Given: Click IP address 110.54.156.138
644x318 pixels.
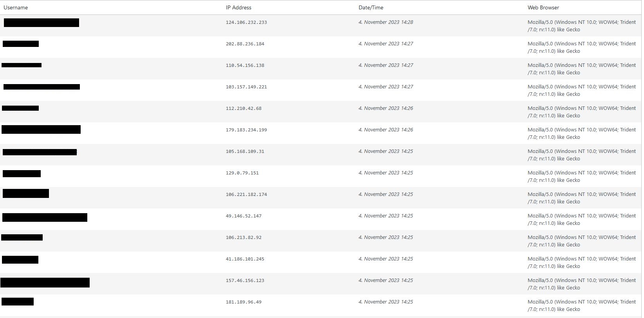Looking at the screenshot, I should pyautogui.click(x=245, y=65).
